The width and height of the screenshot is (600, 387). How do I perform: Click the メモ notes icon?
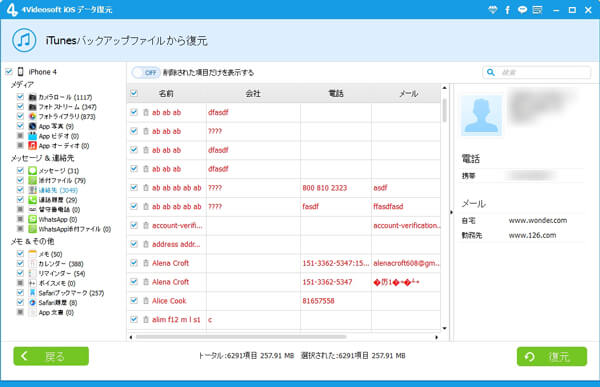[33, 254]
